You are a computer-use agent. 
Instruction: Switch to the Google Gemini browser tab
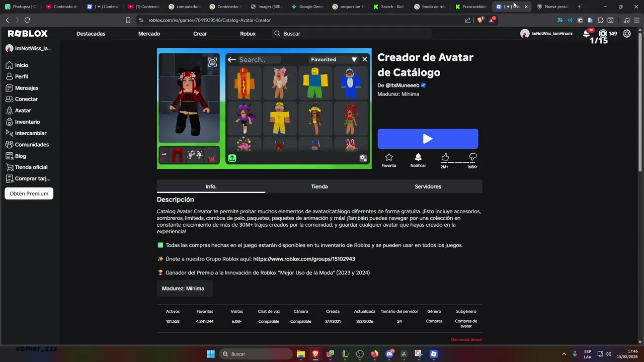pos(307,7)
